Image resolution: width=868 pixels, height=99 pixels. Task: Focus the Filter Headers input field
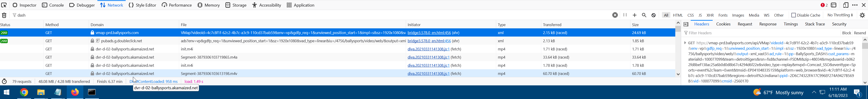(x=761, y=33)
